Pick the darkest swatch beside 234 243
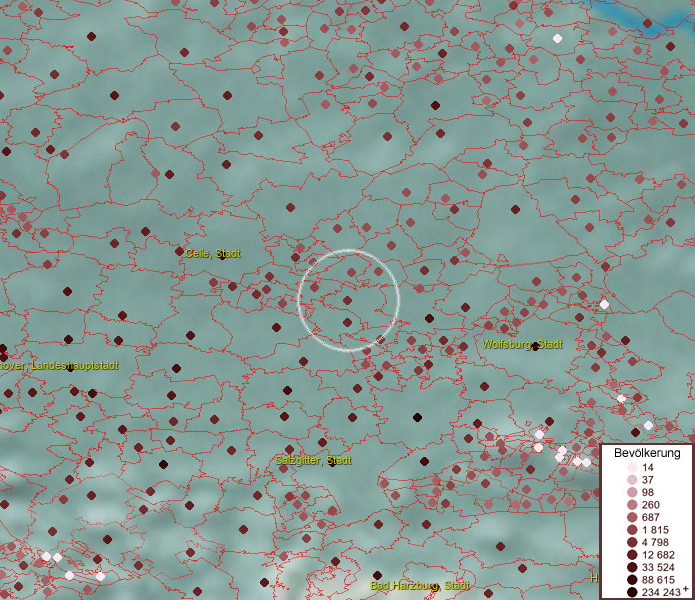 [632, 592]
